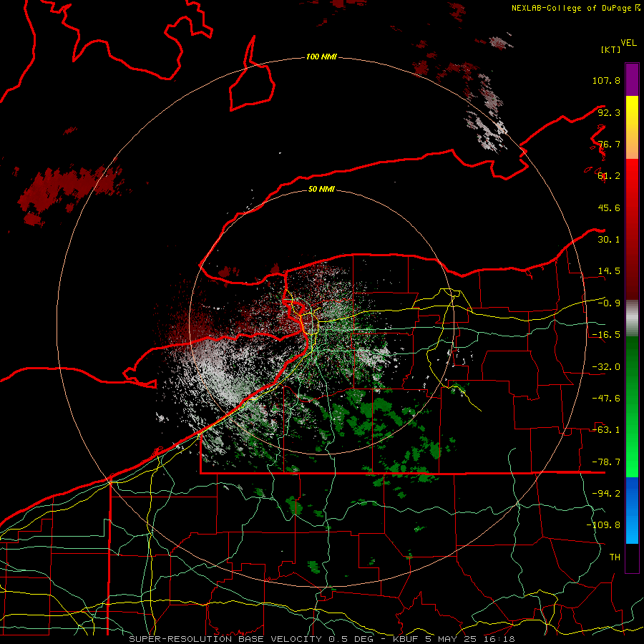Click the -0.9 legend value
Screen dimensions: 644x644
609,303
